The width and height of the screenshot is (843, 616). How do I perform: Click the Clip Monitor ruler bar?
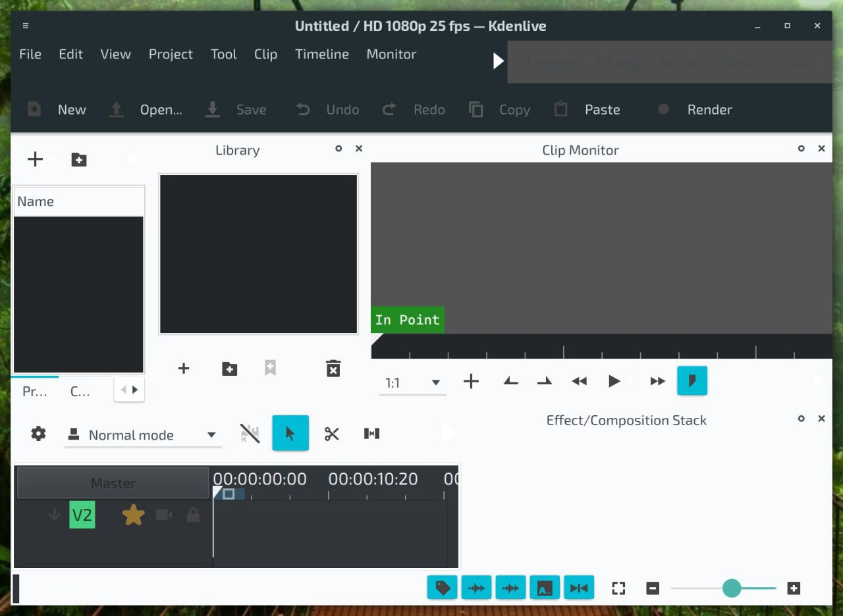601,346
